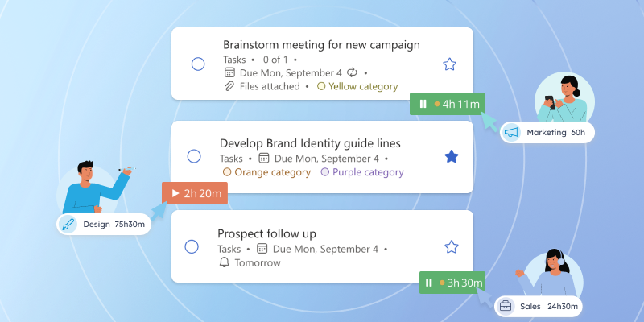
Task: Click the paperclip Files attached icon
Action: pos(229,86)
